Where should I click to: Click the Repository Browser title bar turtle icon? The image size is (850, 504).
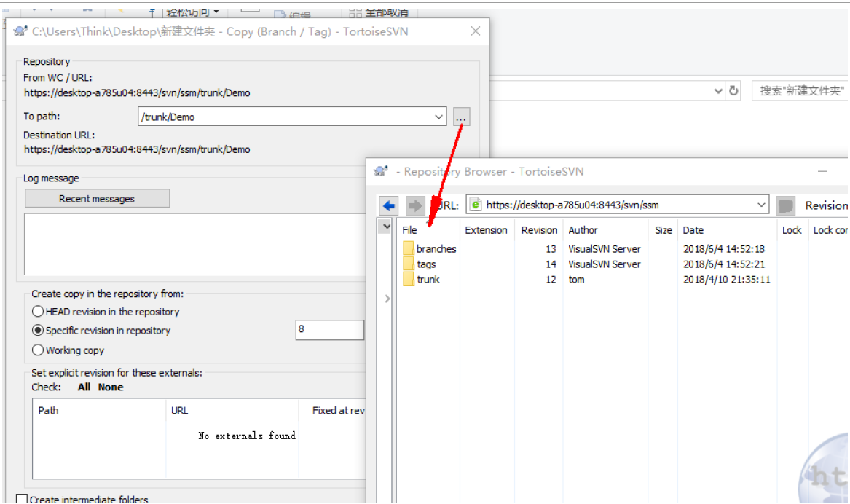pos(381,171)
